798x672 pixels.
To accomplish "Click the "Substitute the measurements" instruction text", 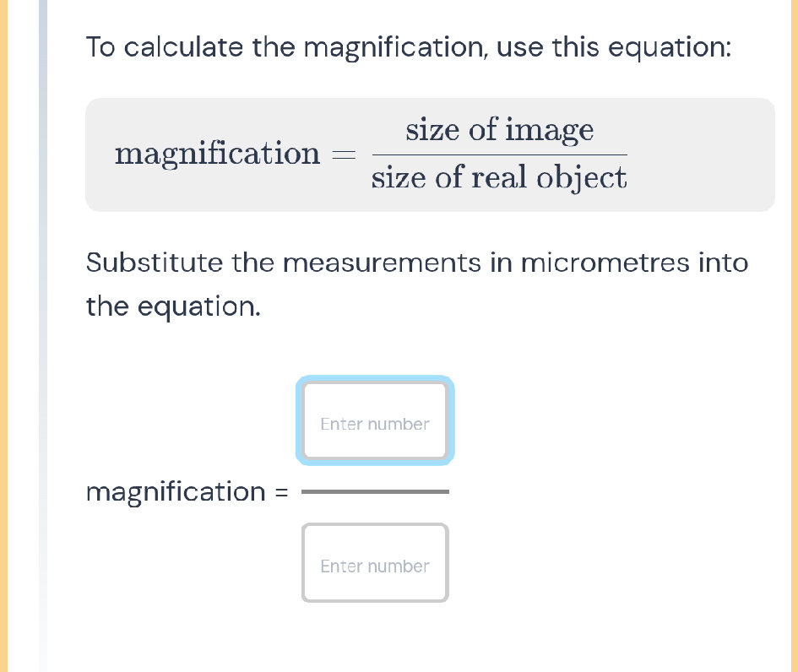I will [417, 263].
